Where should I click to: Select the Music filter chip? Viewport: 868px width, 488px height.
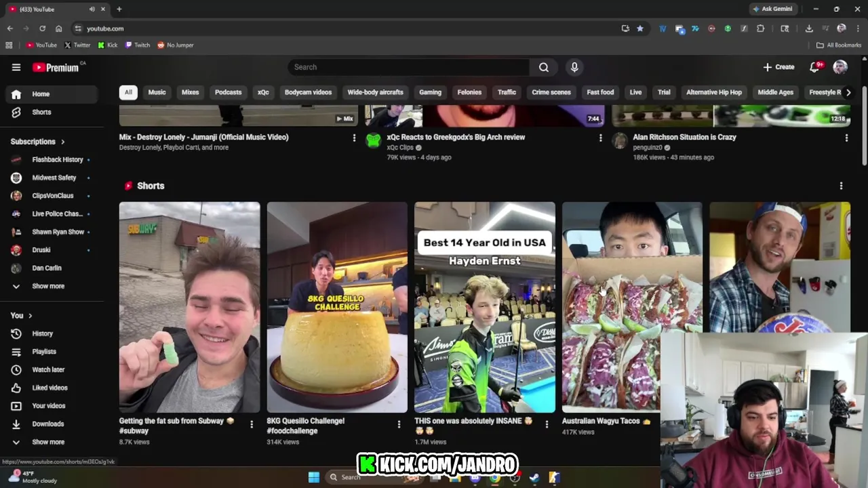(157, 92)
